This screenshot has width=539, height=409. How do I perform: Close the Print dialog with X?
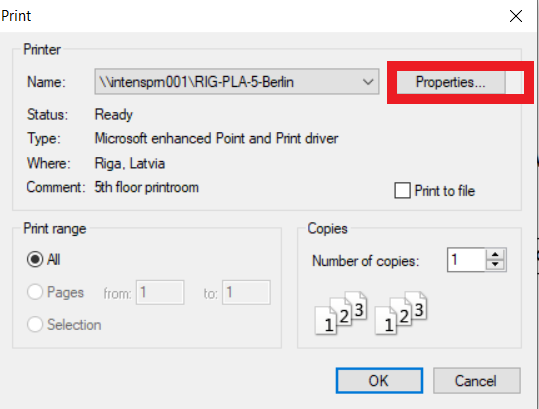(516, 16)
